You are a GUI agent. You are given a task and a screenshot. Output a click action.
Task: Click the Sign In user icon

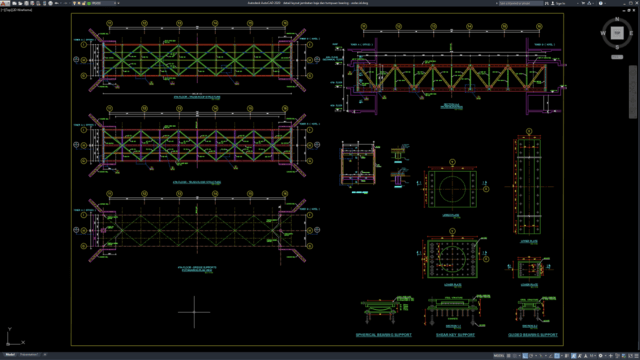pos(553,3)
